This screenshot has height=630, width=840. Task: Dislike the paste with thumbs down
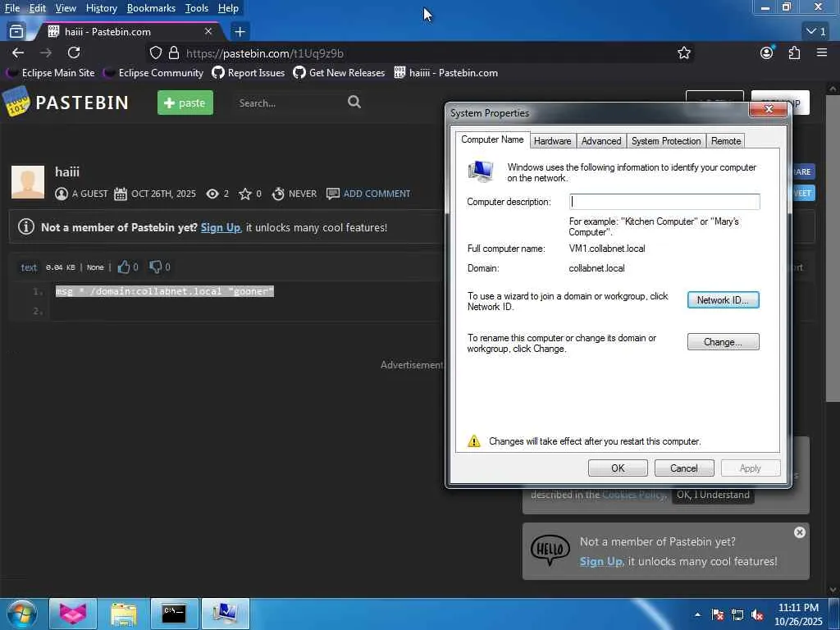(x=155, y=267)
